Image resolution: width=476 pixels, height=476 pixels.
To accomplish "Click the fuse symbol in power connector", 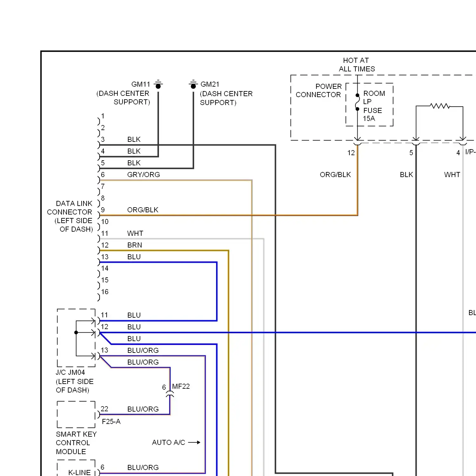I will (x=357, y=102).
